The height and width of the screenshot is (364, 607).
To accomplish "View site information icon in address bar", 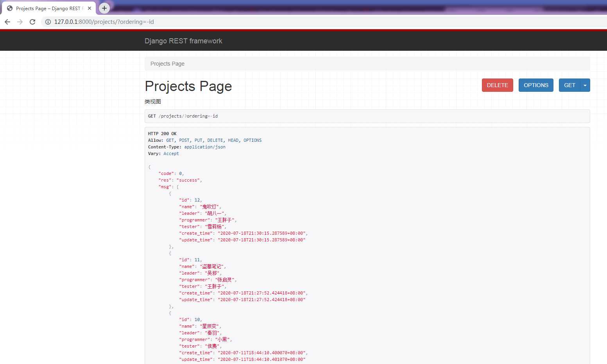I will click(48, 22).
